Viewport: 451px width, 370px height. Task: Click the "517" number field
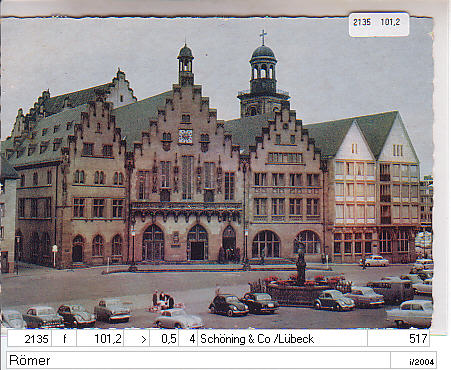coord(398,339)
